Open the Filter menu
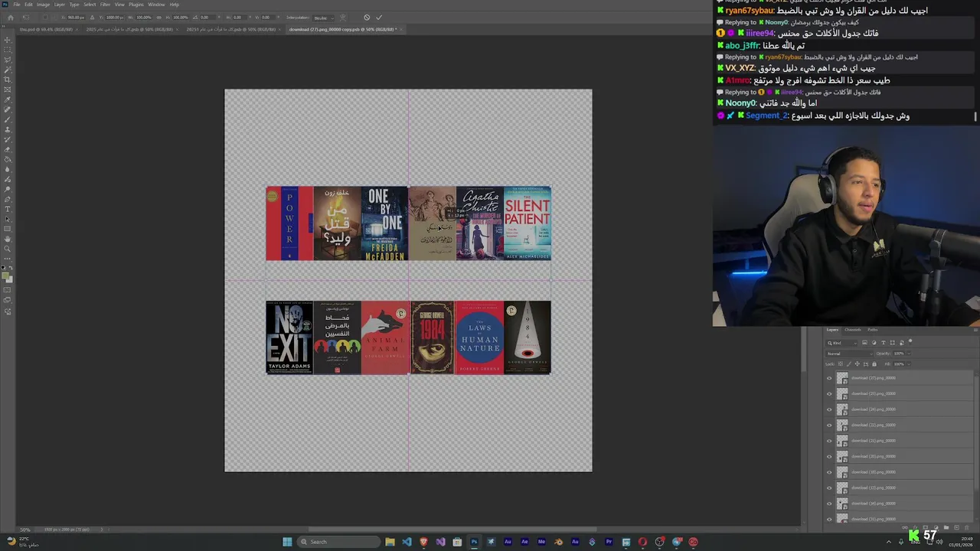 point(106,5)
